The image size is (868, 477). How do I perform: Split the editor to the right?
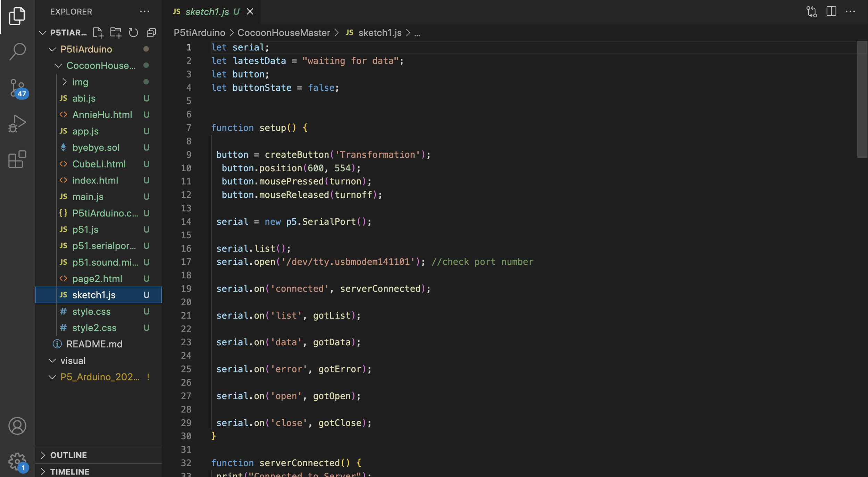coord(831,11)
